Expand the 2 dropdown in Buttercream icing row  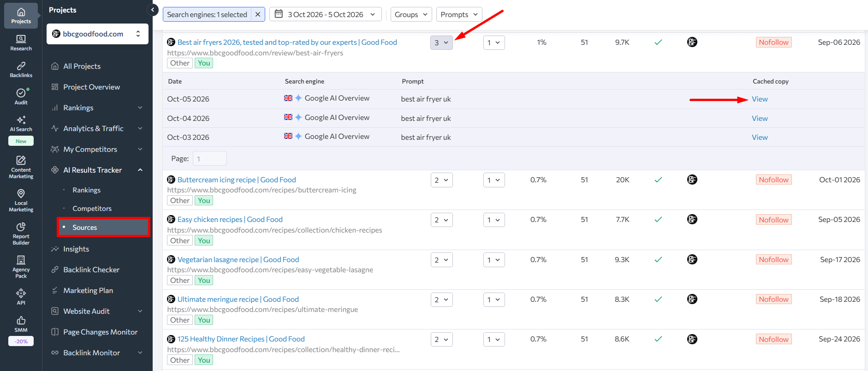pyautogui.click(x=441, y=180)
